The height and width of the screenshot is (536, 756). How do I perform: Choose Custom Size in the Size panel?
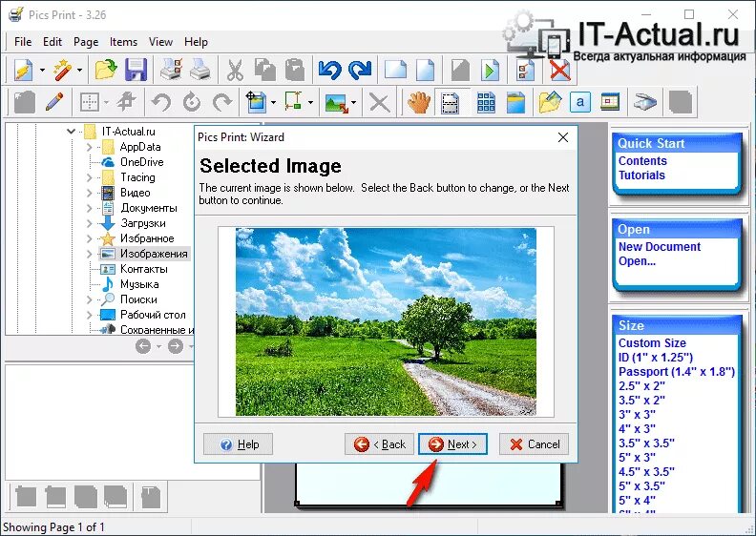[652, 343]
